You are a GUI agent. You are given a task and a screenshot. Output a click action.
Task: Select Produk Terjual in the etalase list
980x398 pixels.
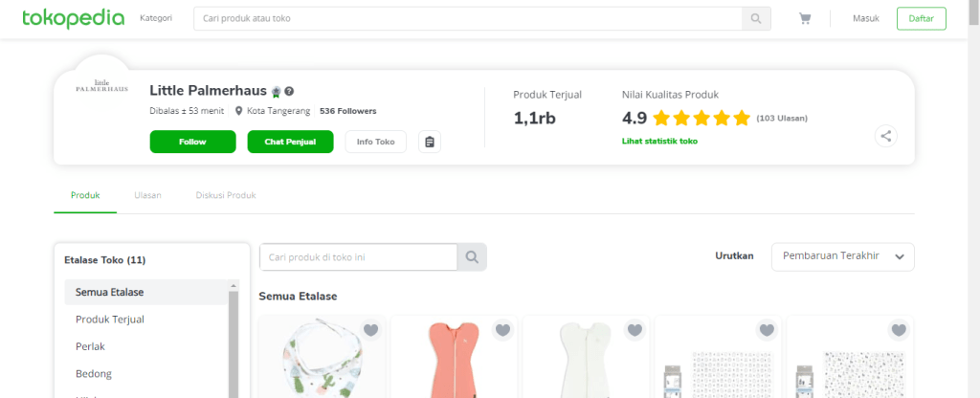click(110, 319)
